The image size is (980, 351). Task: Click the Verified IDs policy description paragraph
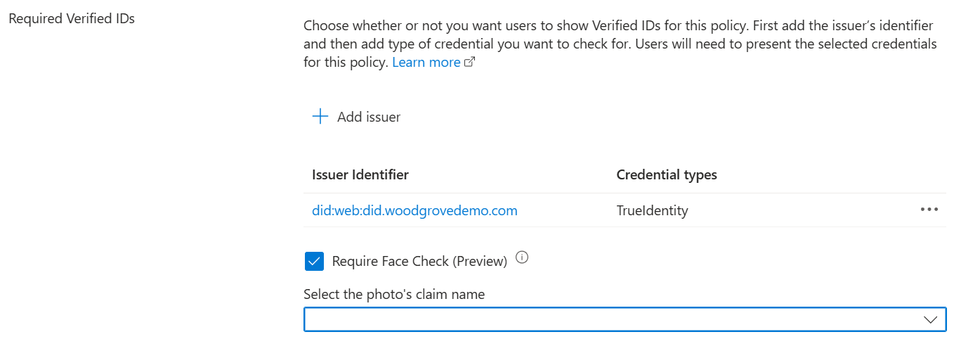click(x=620, y=44)
